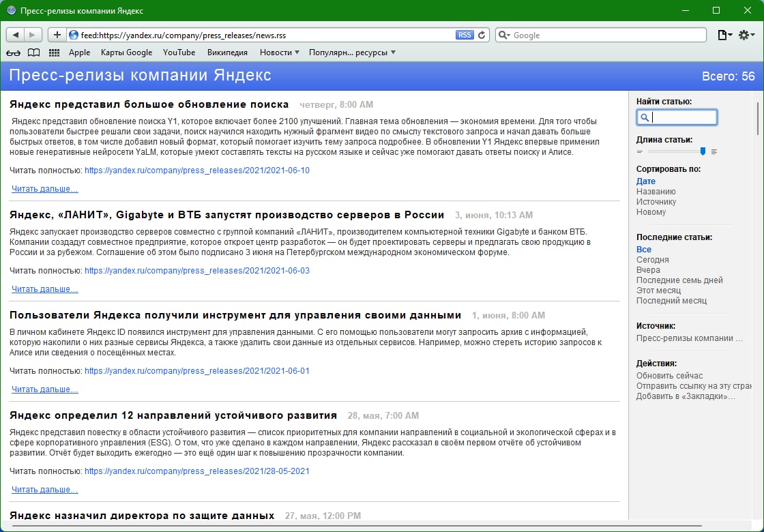Open article Яндекс назначил директора по защите данных
The width and height of the screenshot is (764, 532).
pos(142,516)
